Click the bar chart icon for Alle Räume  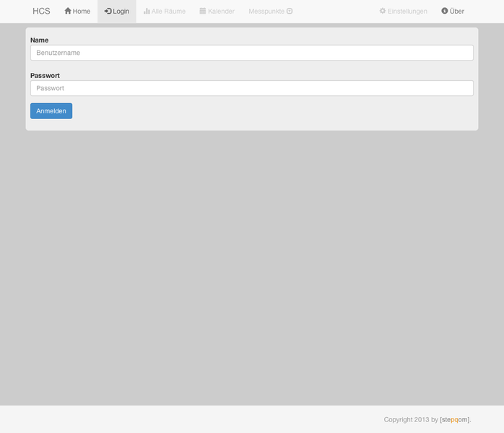click(x=147, y=12)
